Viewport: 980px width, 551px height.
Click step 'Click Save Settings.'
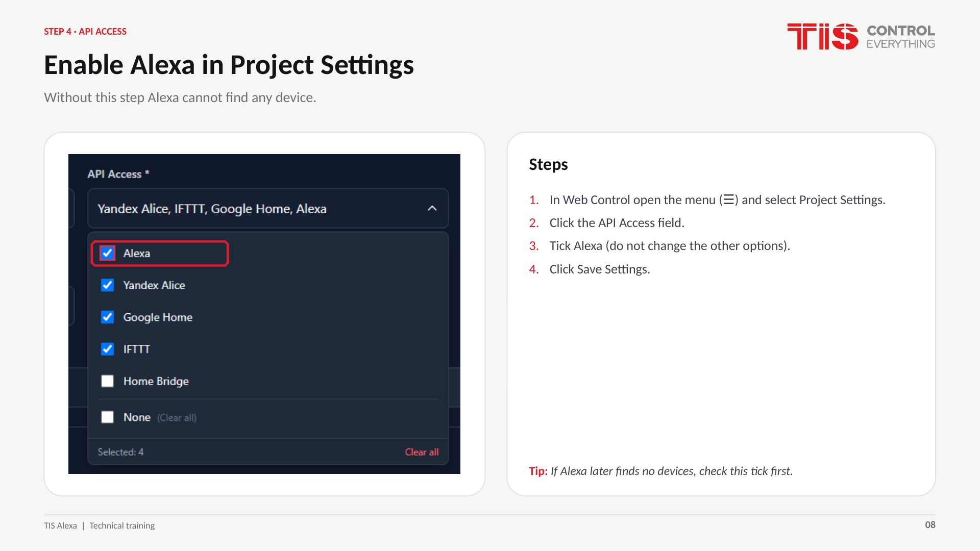(600, 269)
